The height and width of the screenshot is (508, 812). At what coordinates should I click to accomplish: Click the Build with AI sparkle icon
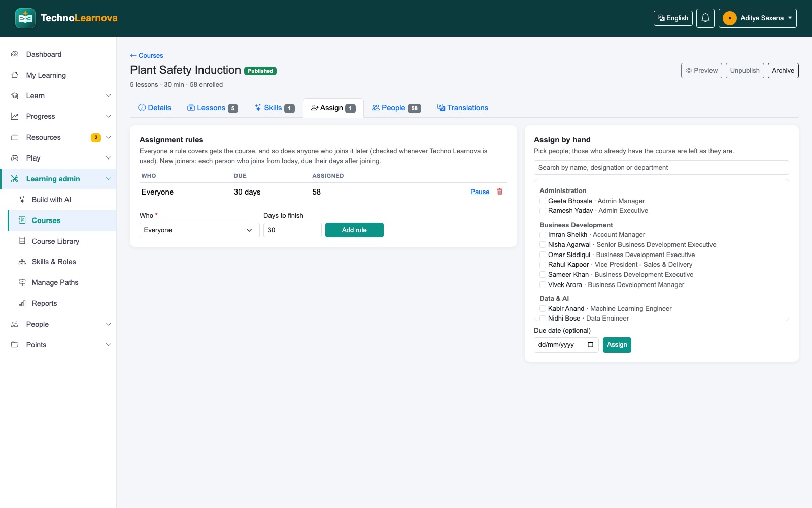coord(22,200)
